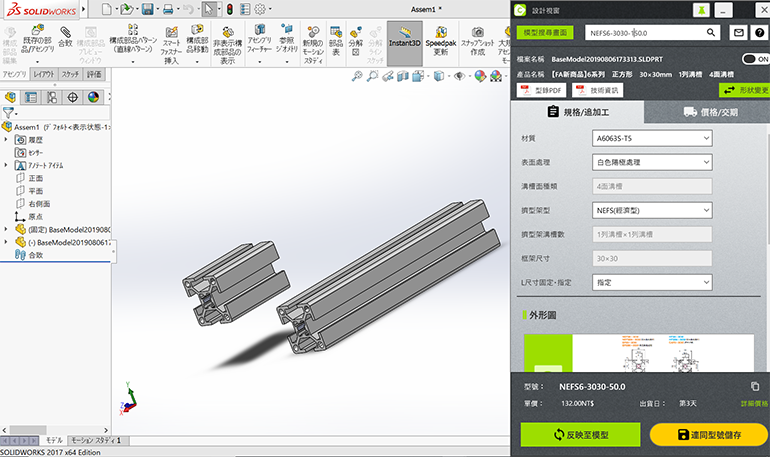Switch to the 價格/交期 tab
The image size is (770, 457).
click(x=706, y=113)
